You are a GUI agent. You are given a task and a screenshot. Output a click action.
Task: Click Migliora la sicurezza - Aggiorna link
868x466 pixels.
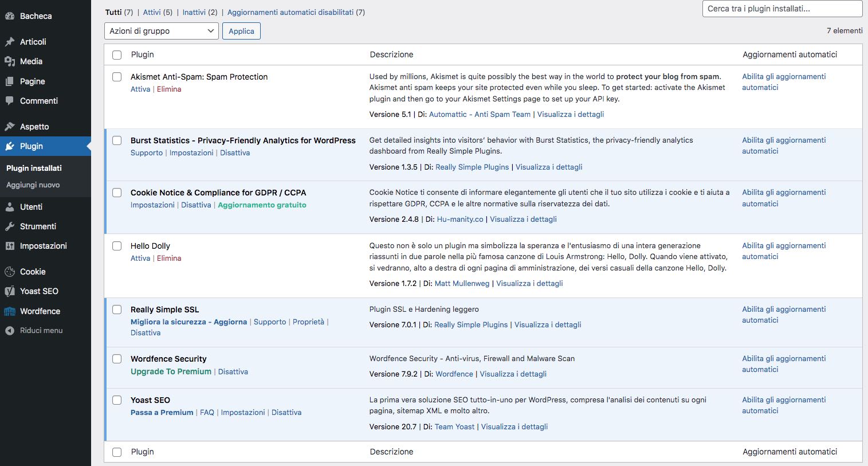coord(189,322)
